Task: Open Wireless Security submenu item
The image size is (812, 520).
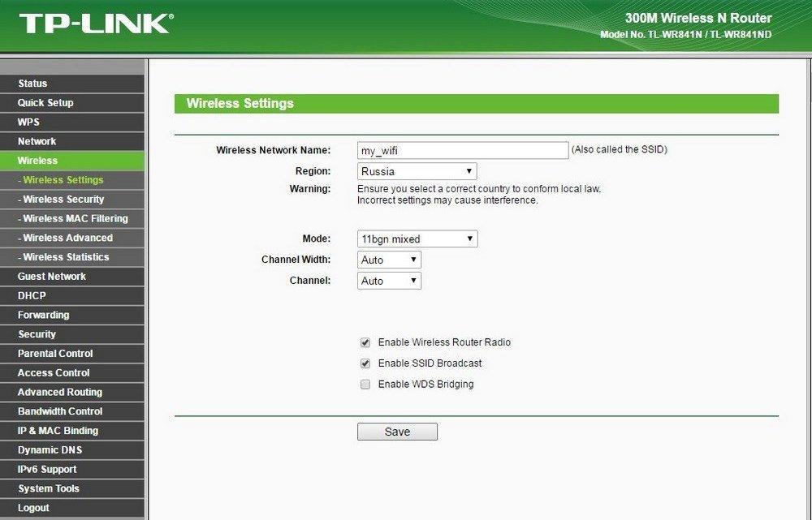Action: pos(72,200)
